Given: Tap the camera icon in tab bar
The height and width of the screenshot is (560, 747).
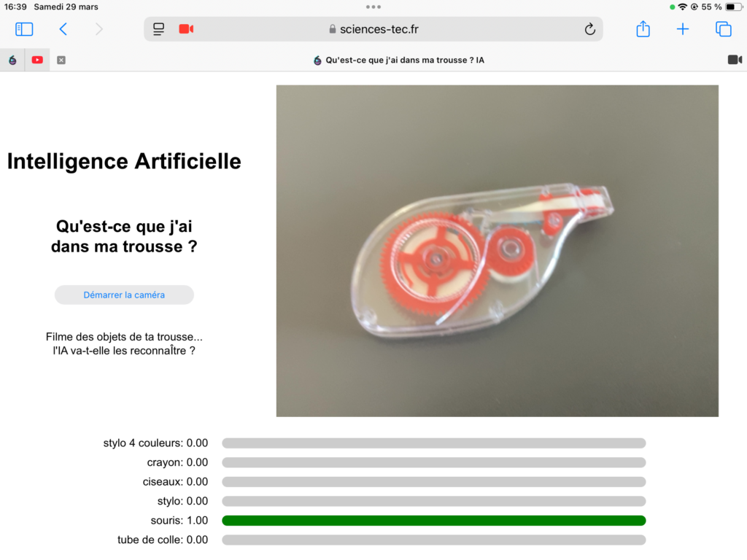Looking at the screenshot, I should click(735, 60).
